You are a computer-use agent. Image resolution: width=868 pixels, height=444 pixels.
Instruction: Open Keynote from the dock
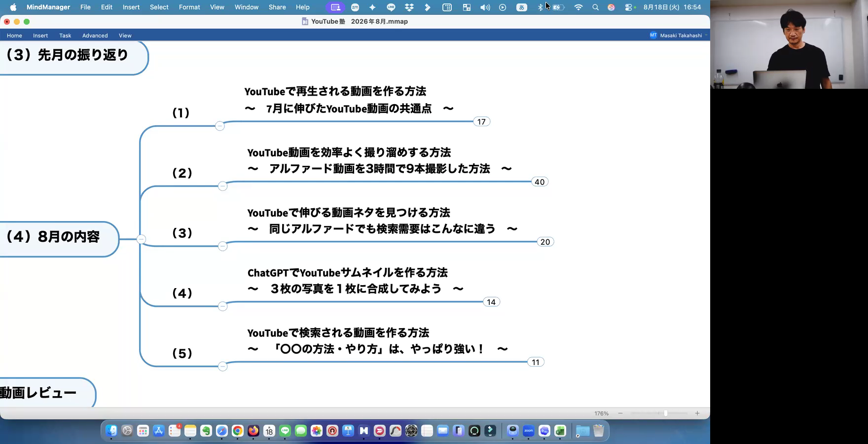[x=348, y=431]
